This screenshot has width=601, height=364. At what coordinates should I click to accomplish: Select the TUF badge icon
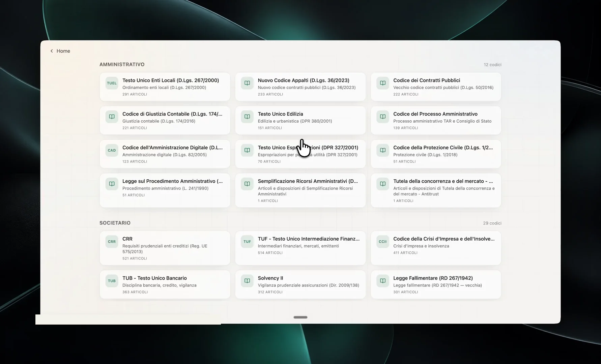(x=247, y=242)
